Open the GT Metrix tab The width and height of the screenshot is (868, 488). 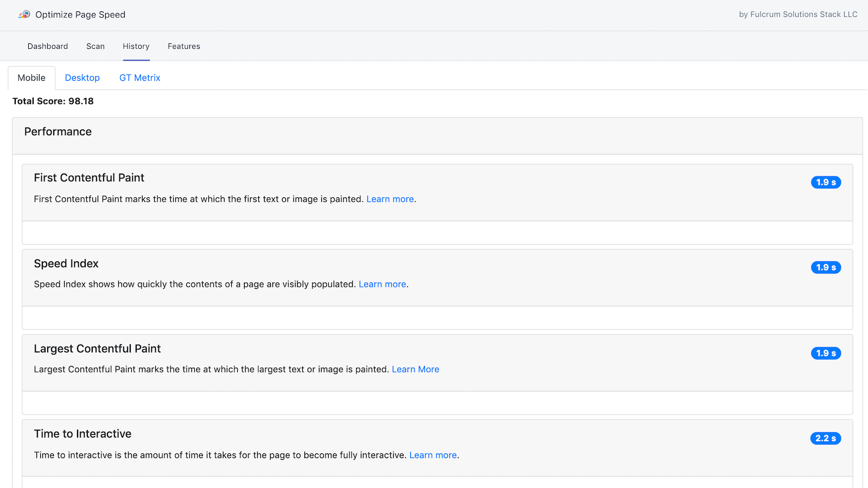point(140,78)
